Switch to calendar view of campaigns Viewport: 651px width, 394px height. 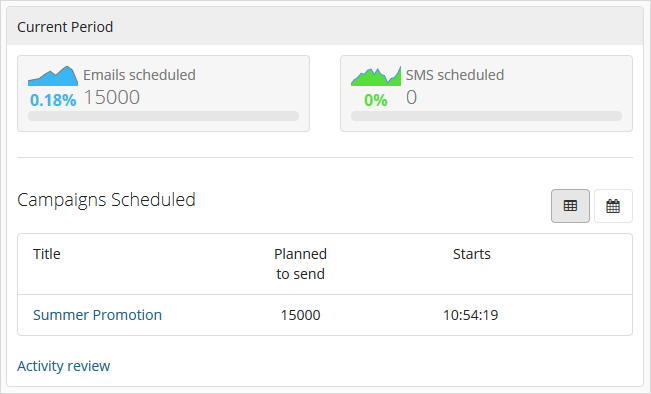[613, 206]
